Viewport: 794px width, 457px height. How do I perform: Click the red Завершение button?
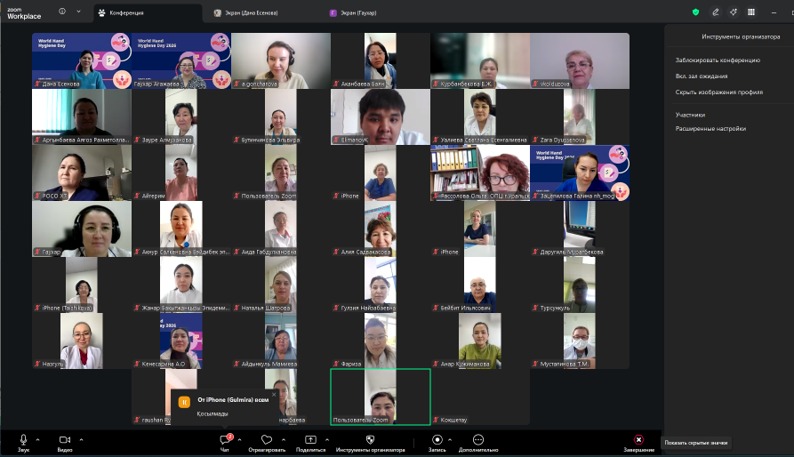click(639, 440)
